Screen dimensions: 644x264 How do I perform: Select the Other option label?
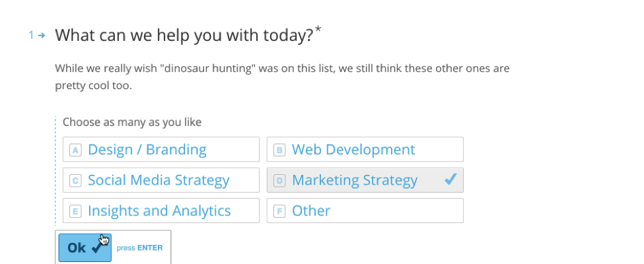[311, 211]
